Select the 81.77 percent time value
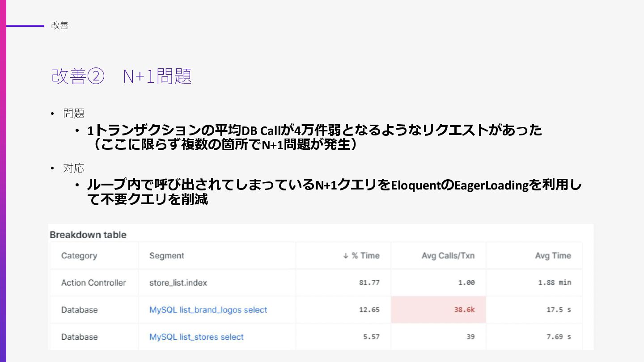 tap(369, 282)
